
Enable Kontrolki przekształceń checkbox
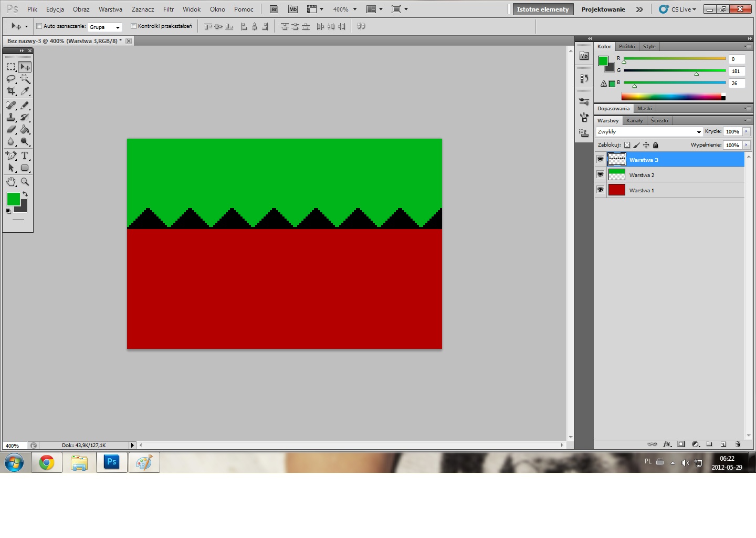coord(133,26)
